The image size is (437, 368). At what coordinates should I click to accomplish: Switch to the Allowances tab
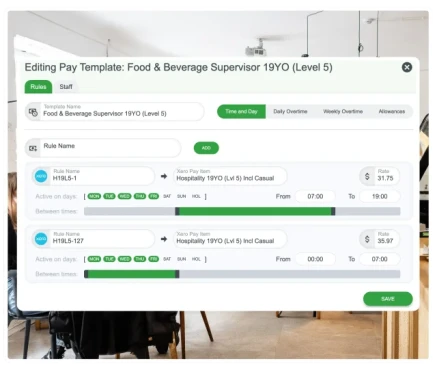pyautogui.click(x=392, y=111)
